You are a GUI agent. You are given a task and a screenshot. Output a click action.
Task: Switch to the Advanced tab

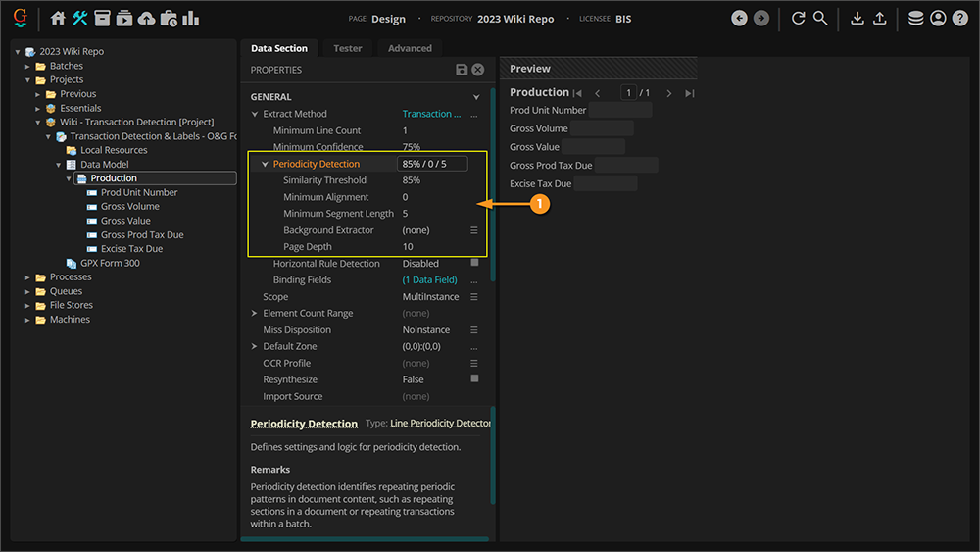click(410, 48)
